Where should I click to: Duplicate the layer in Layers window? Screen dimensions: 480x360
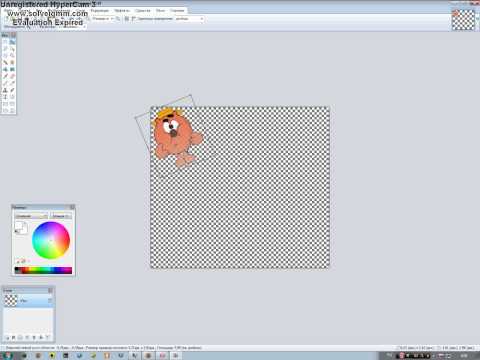pyautogui.click(x=20, y=337)
